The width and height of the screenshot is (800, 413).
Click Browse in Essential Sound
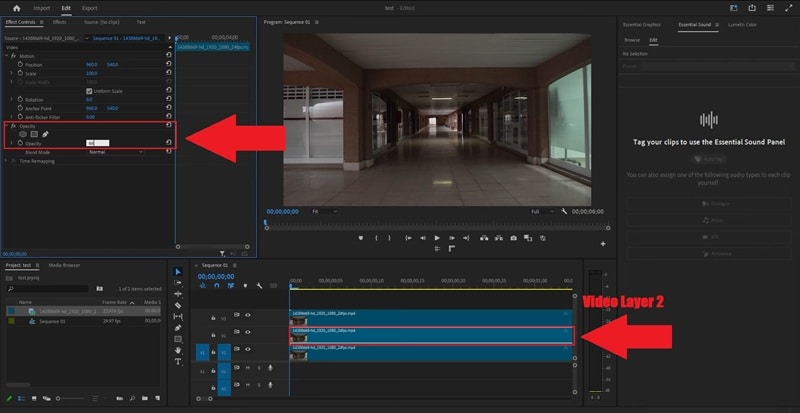[632, 40]
